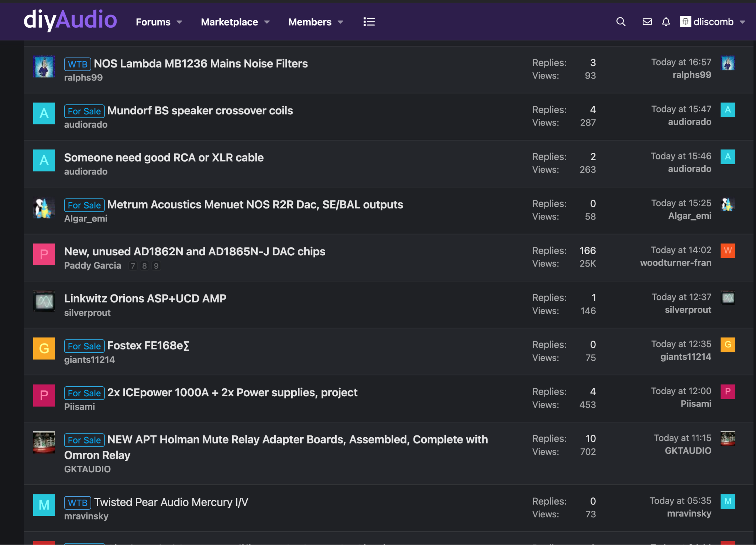Viewport: 756px width, 545px height.
Task: Click Today at 14:02 latest post time
Action: tap(681, 250)
